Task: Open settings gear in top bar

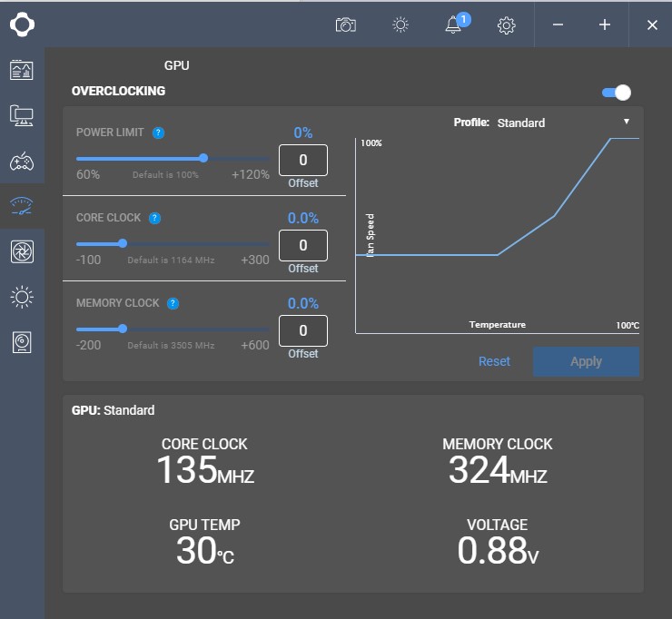Action: pos(507,25)
